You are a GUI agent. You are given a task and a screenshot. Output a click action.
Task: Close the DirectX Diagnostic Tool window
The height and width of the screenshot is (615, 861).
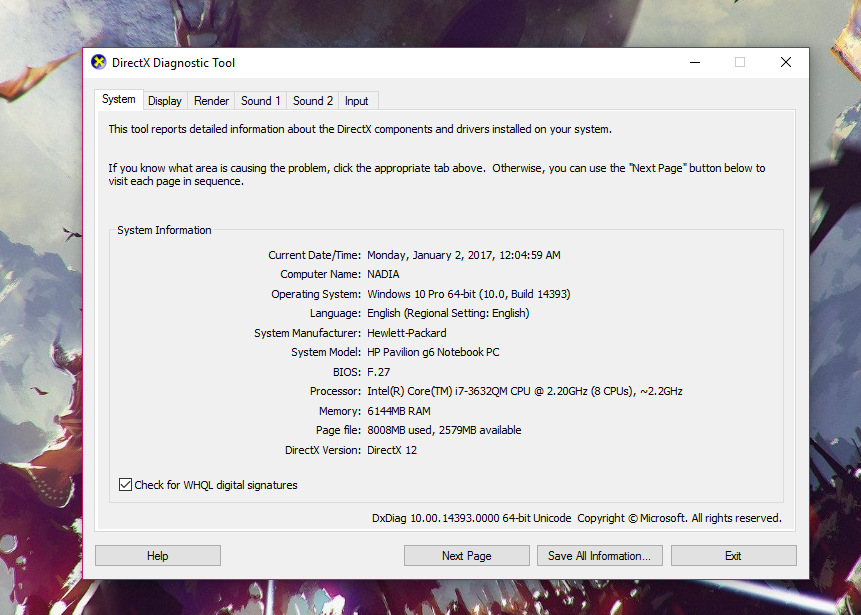click(x=786, y=63)
